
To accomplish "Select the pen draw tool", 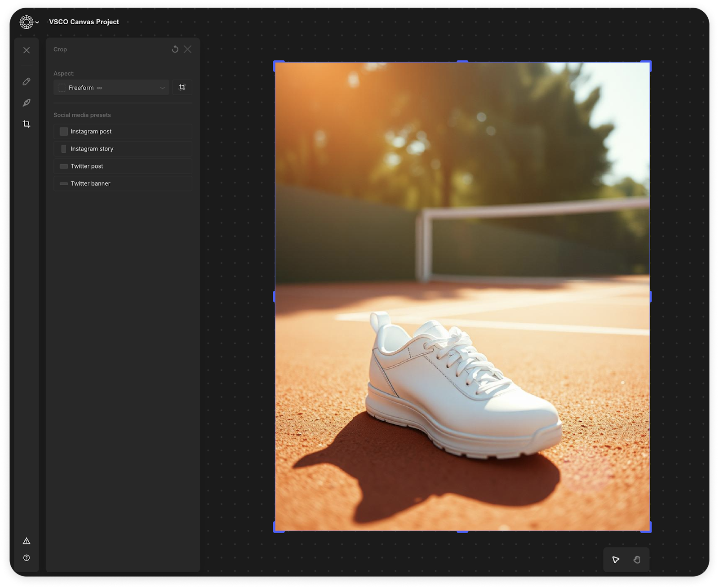I will click(27, 102).
